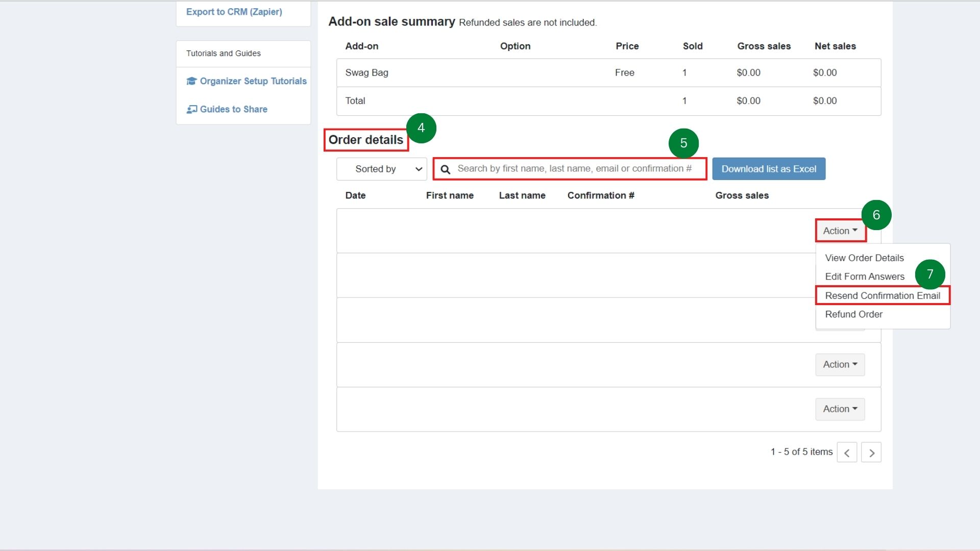The height and width of the screenshot is (551, 980).
Task: Click the caret on the bottom Action button
Action: 854,409
